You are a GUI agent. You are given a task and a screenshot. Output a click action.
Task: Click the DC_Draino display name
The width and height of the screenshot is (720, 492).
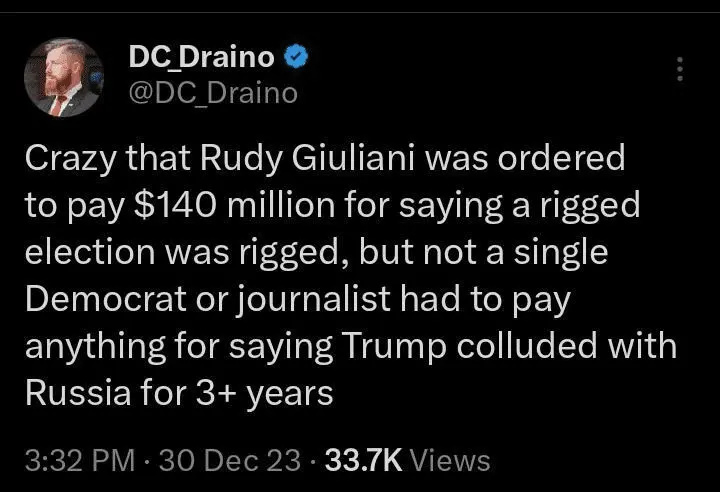201,59
